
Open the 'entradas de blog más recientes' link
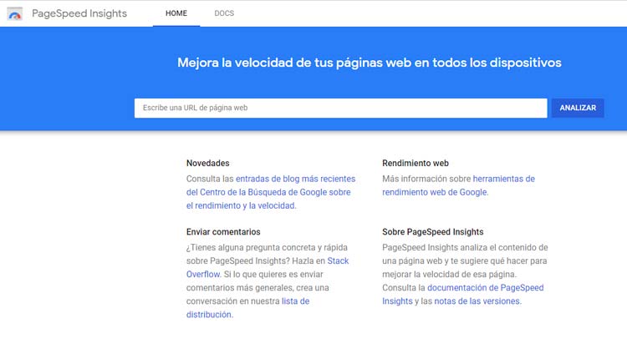tap(295, 179)
